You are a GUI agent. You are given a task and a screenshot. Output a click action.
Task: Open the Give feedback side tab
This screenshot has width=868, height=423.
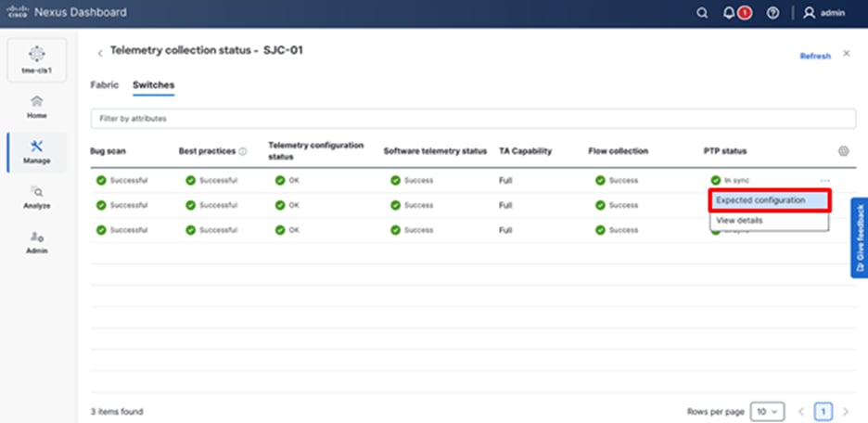pos(859,238)
